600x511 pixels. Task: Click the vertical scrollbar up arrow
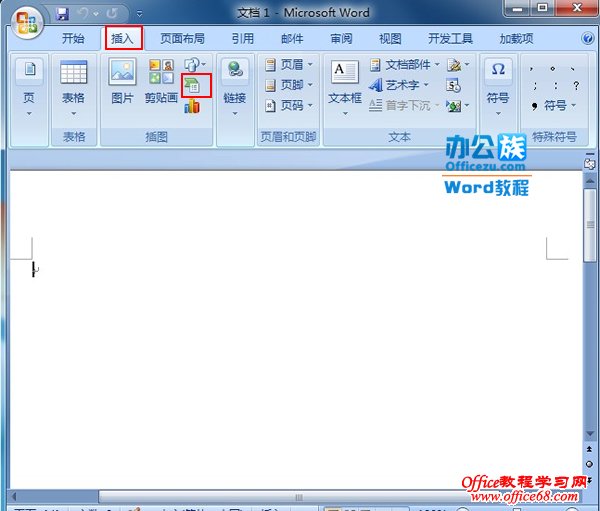click(590, 180)
